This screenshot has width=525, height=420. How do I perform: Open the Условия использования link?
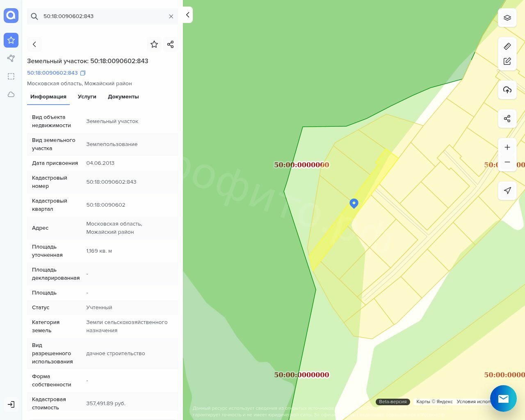(474, 402)
